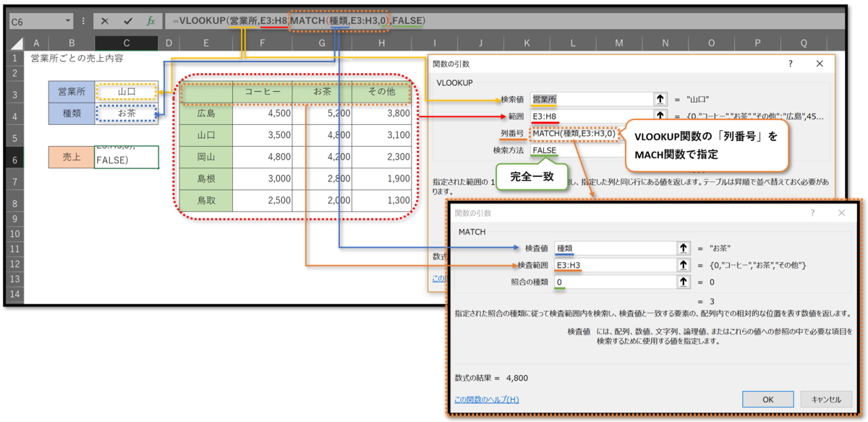Click cell C6 showing FALSE) formula text
The width and height of the screenshot is (868, 422).
click(x=127, y=158)
